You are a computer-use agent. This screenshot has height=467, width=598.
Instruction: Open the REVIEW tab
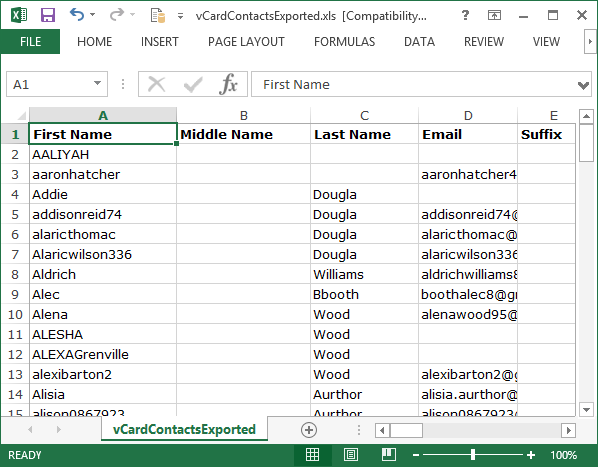tap(484, 42)
